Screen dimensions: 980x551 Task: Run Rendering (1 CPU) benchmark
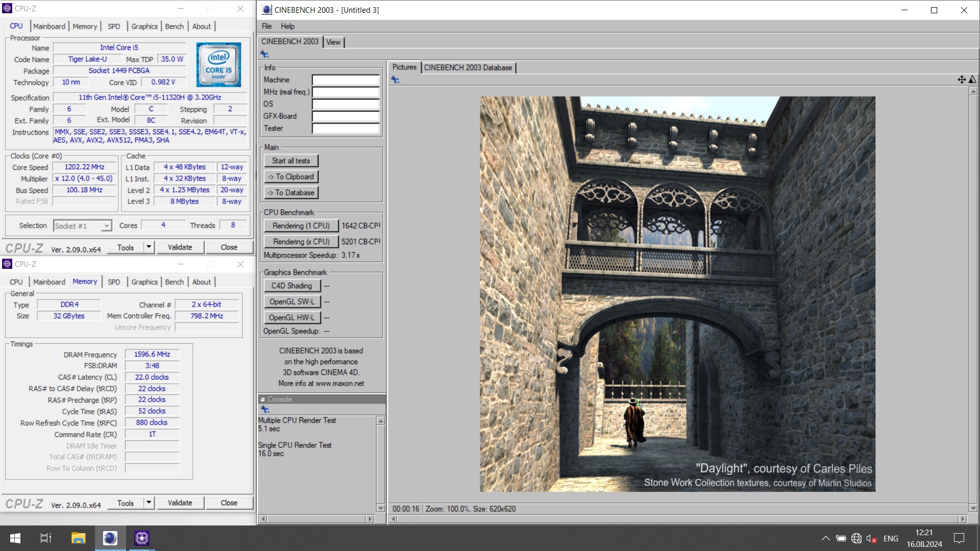301,226
